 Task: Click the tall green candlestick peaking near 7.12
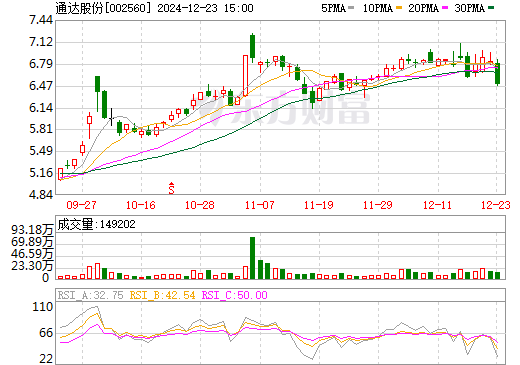pos(252,47)
